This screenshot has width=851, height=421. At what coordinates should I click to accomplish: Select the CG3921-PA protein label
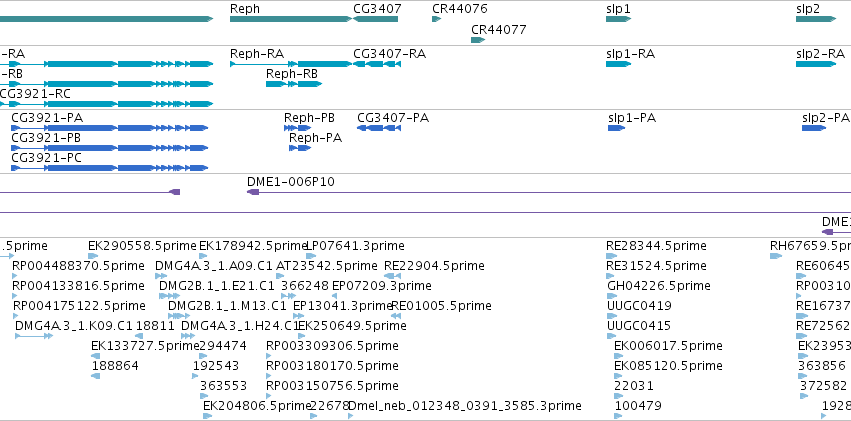click(x=47, y=118)
